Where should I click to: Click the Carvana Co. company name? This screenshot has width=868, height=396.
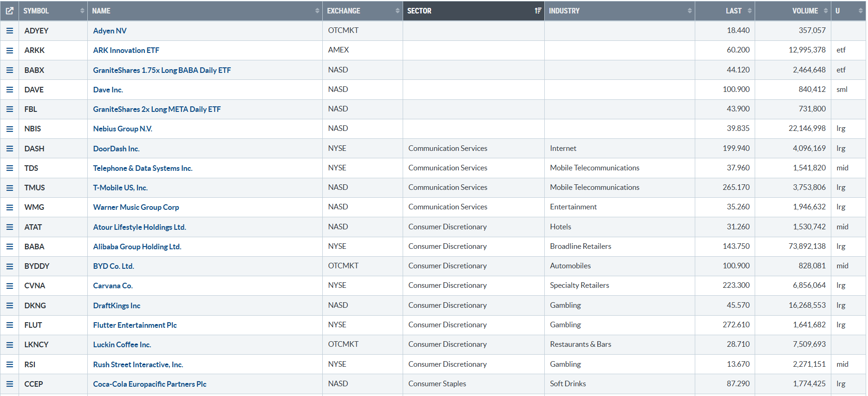coord(113,286)
